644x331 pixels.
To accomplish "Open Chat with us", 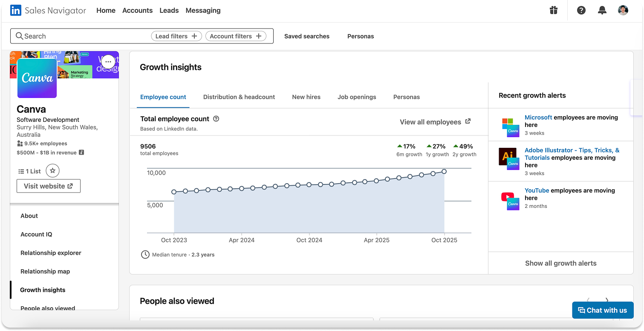I will pyautogui.click(x=603, y=310).
